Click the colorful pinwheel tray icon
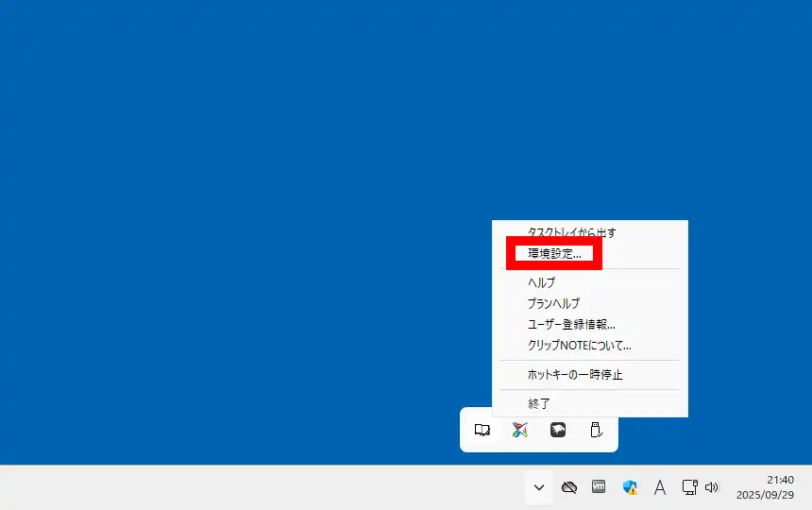Image resolution: width=812 pixels, height=510 pixels. click(520, 430)
